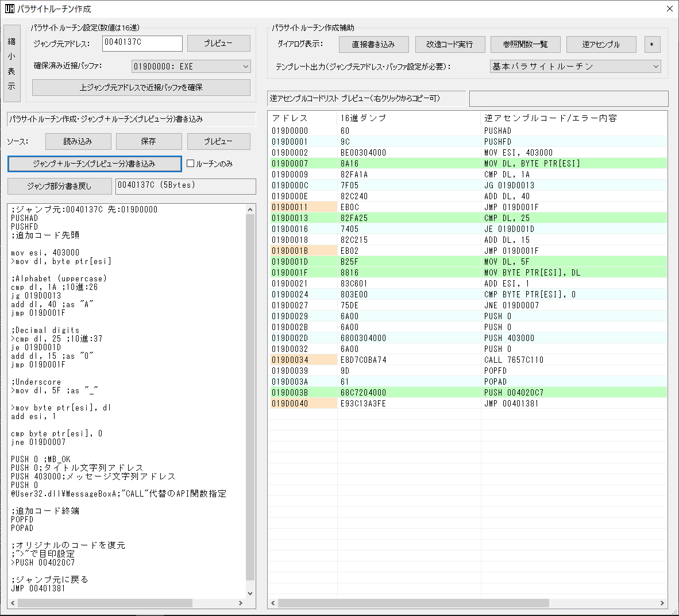The width and height of the screenshot is (679, 616).
Task: Execute ジャンプ＋ルーチン(プレビュー分)書き込み
Action: click(94, 164)
